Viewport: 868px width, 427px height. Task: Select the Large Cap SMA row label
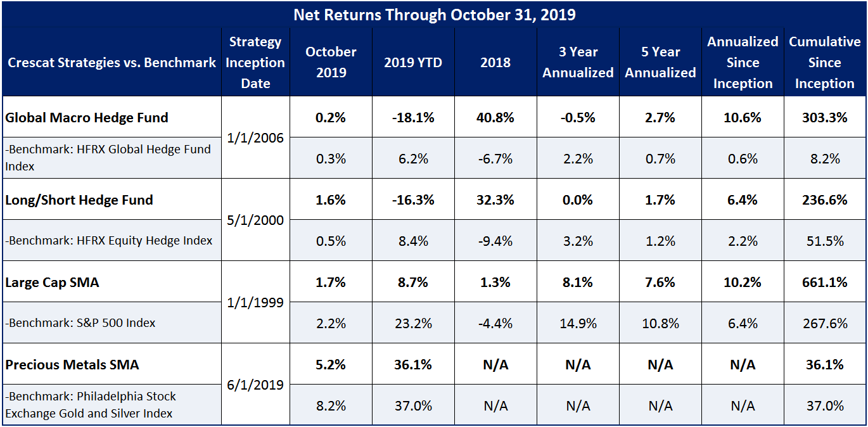click(x=53, y=283)
